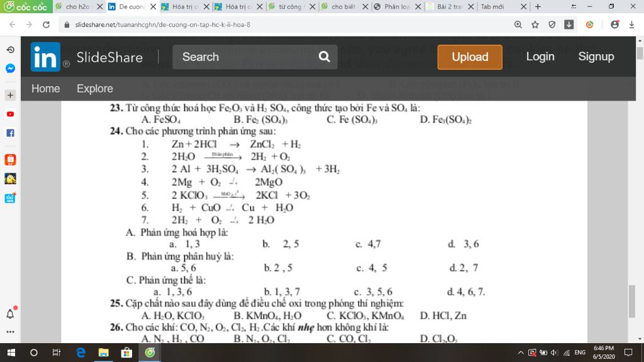Screen dimensions: 644x362
Task: Open the Cốc Cốc browser menu
Action: [26, 6]
